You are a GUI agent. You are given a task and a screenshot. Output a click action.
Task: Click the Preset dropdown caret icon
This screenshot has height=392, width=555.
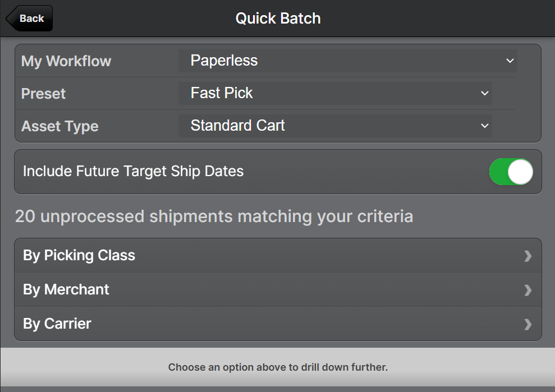485,93
